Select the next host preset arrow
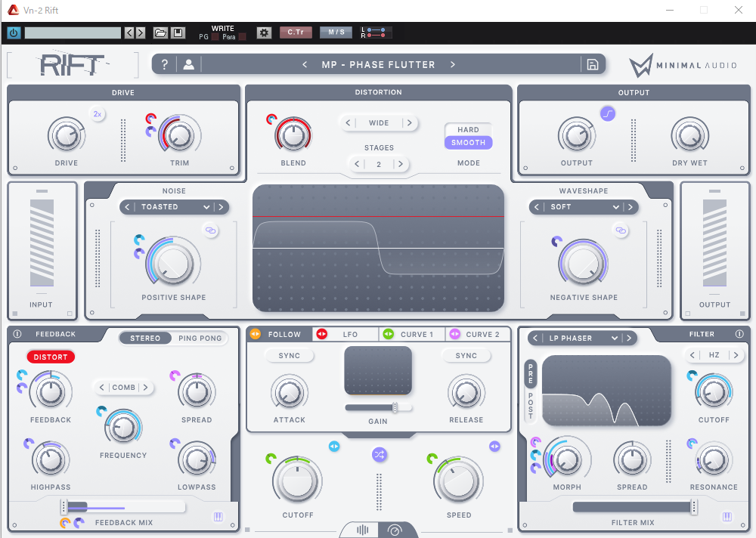Viewport: 756px width, 538px height. 141,32
